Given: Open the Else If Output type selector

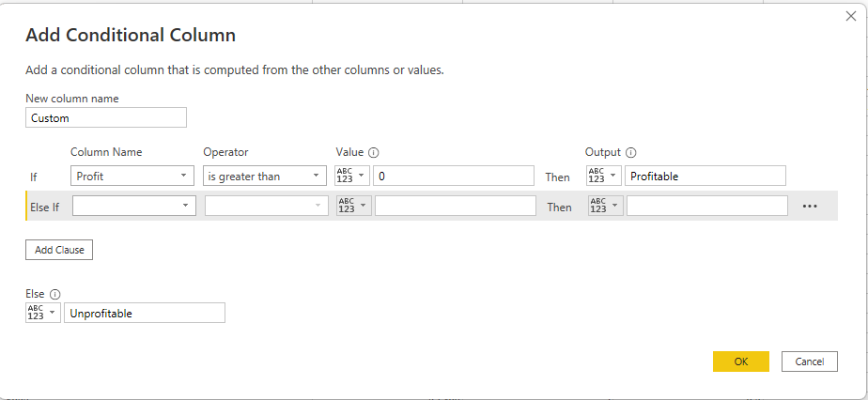Looking at the screenshot, I should coord(604,207).
